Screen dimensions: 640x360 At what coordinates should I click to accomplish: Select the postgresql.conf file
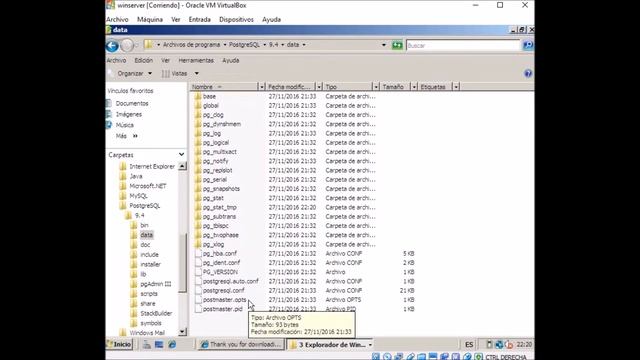click(224, 291)
